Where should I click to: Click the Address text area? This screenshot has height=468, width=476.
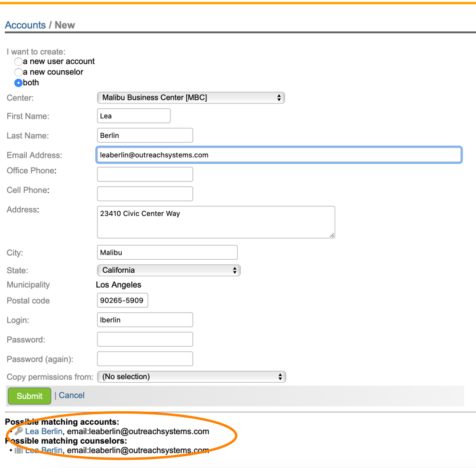pos(216,222)
